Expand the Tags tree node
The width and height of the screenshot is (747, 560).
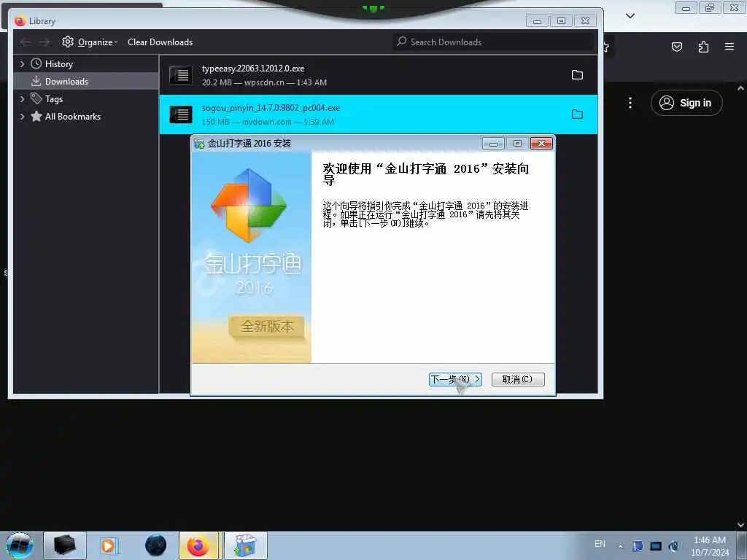22,99
